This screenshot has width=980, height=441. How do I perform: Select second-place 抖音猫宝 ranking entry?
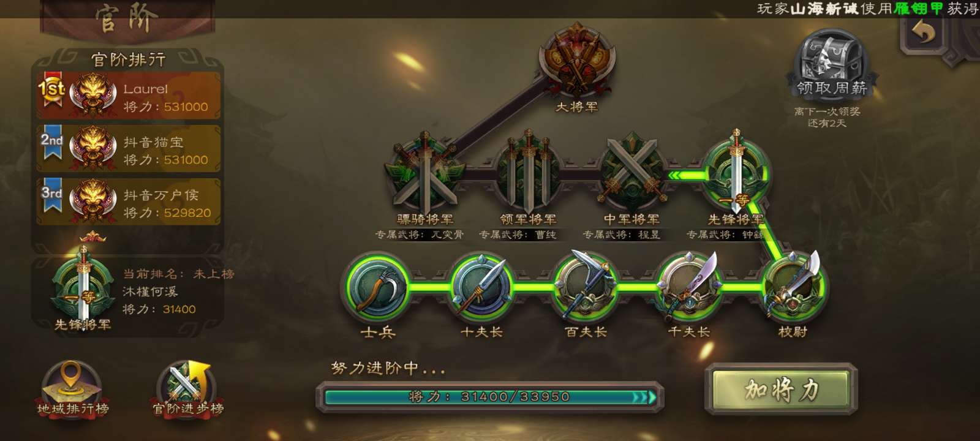pos(129,149)
